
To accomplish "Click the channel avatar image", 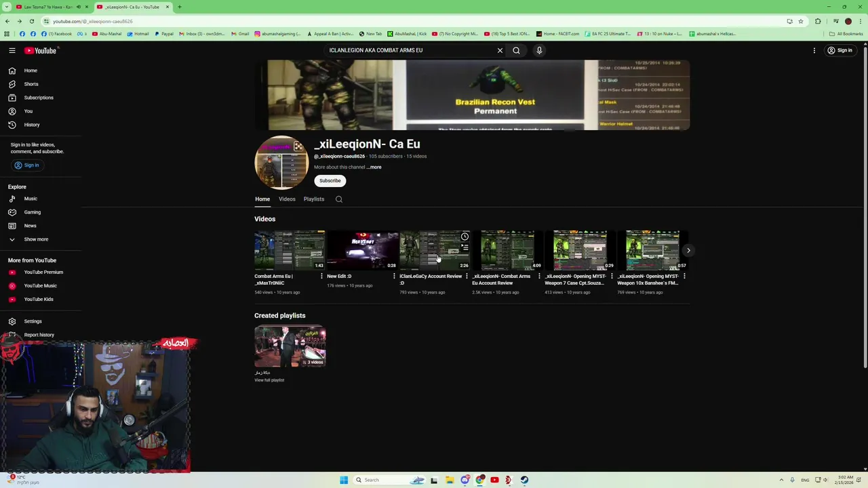I will tap(281, 163).
